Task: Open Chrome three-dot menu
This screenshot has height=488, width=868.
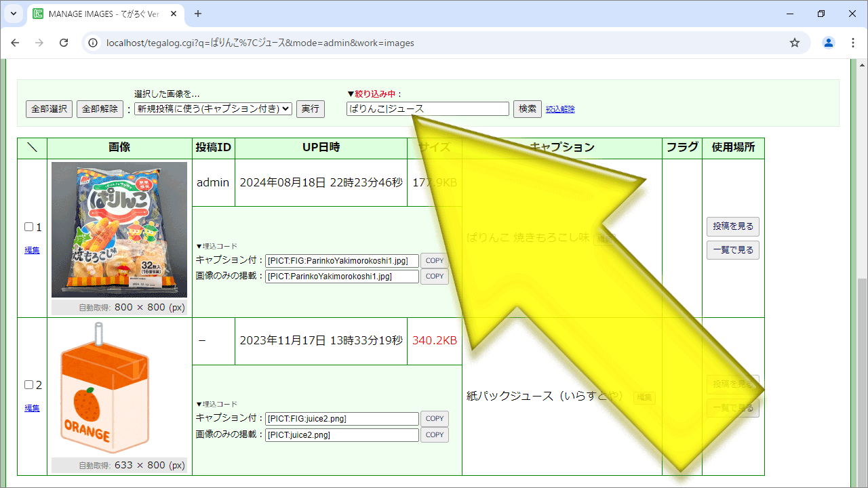Action: coord(853,43)
